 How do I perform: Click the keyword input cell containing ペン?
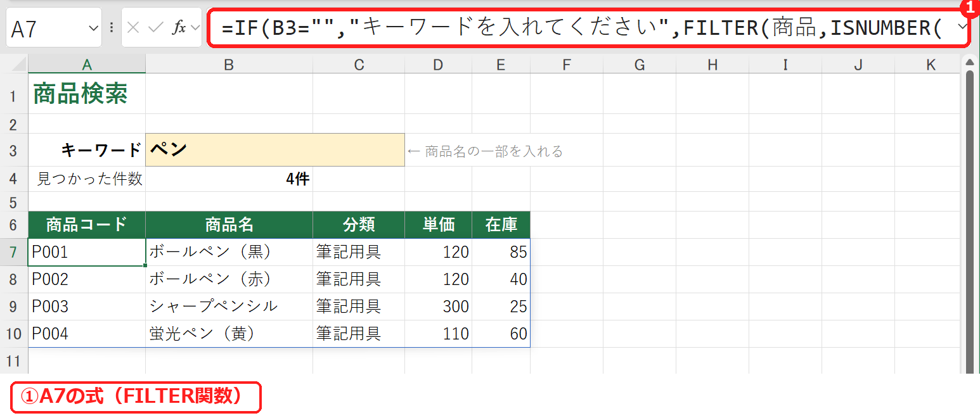tap(275, 149)
